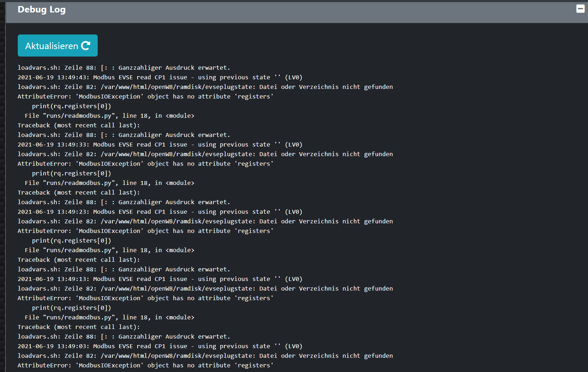Click the topmost AttributeError log line

click(145, 96)
